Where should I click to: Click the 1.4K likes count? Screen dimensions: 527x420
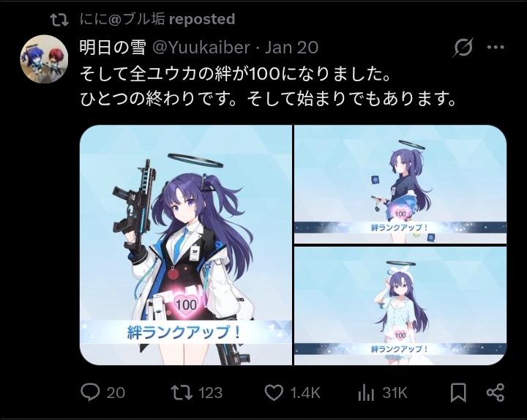coord(304,393)
